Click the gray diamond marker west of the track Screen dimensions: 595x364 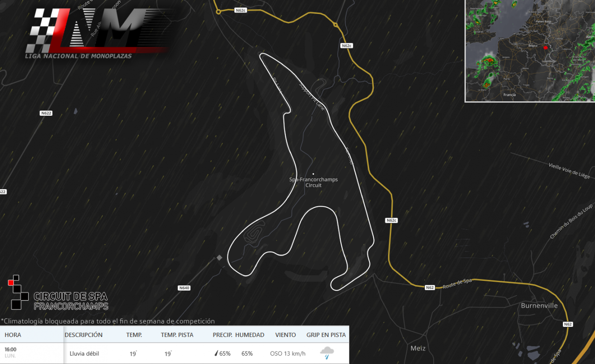tap(219, 258)
